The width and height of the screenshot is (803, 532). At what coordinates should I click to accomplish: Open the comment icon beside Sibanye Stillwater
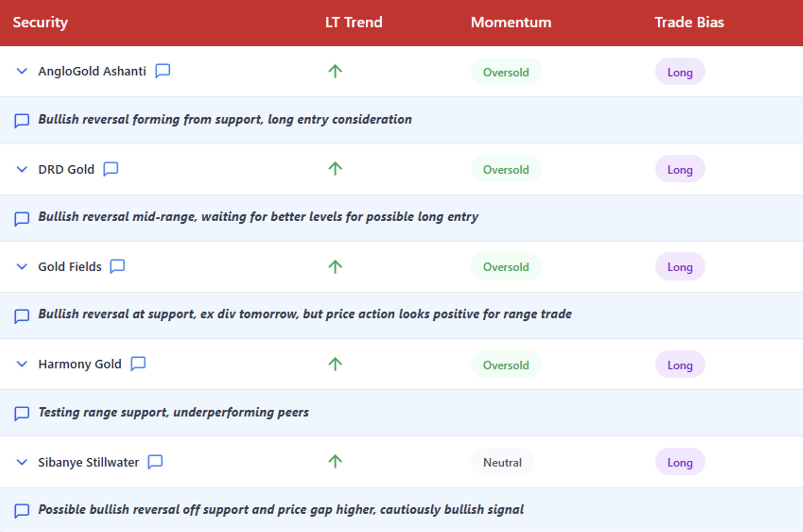click(x=155, y=462)
